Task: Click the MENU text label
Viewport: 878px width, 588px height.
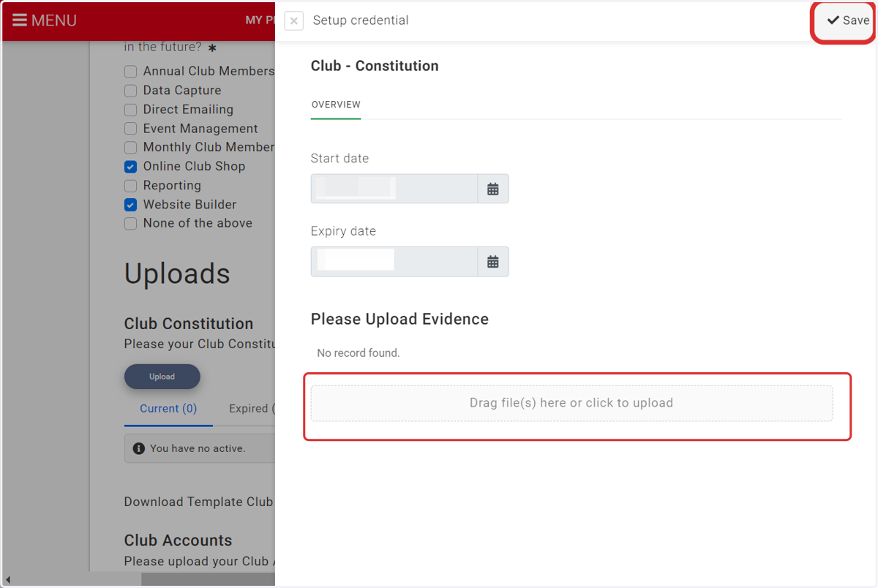Action: 54,20
